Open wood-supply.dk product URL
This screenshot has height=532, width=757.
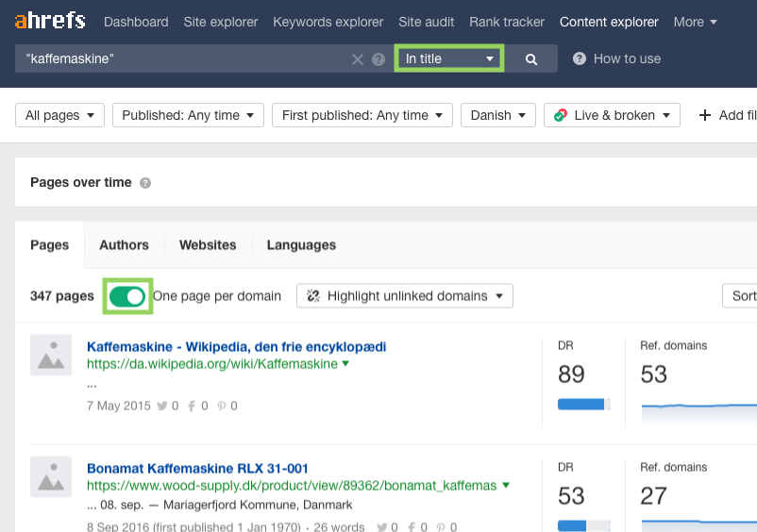coord(292,485)
